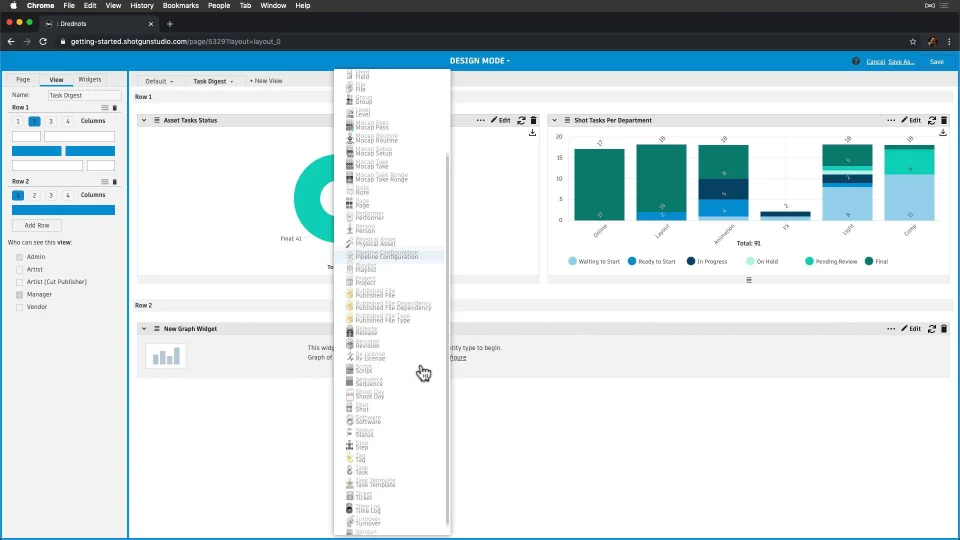Click drag handle of Shot Tasks Per Department
Viewport: 960px width, 540px height.
[567, 121]
